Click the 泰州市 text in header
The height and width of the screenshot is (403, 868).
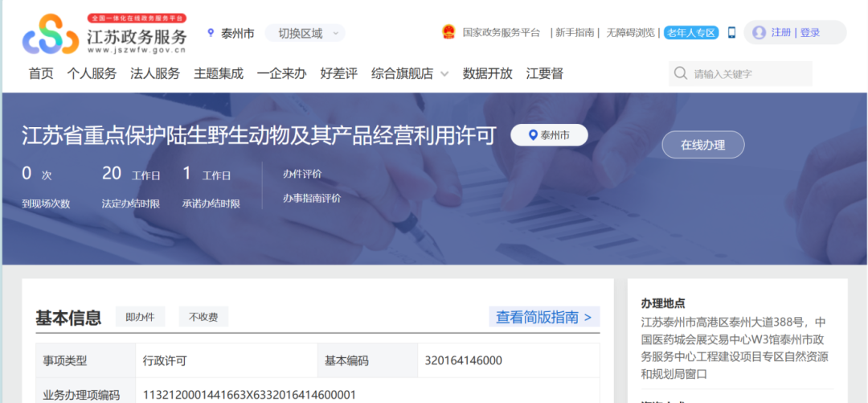click(x=237, y=33)
